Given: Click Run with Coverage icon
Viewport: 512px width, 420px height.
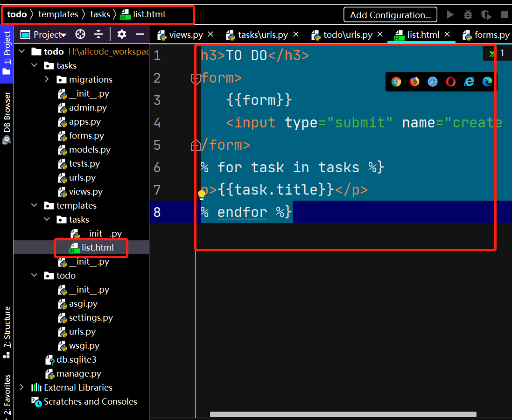Looking at the screenshot, I should [x=486, y=14].
